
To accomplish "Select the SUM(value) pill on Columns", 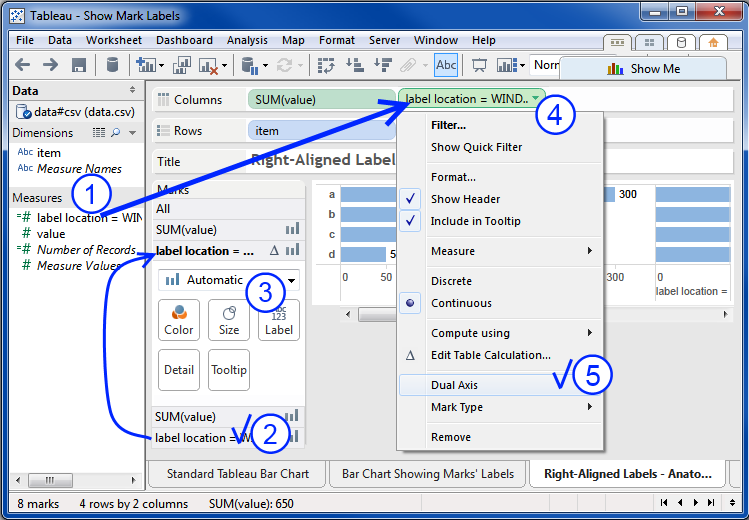I will point(321,100).
